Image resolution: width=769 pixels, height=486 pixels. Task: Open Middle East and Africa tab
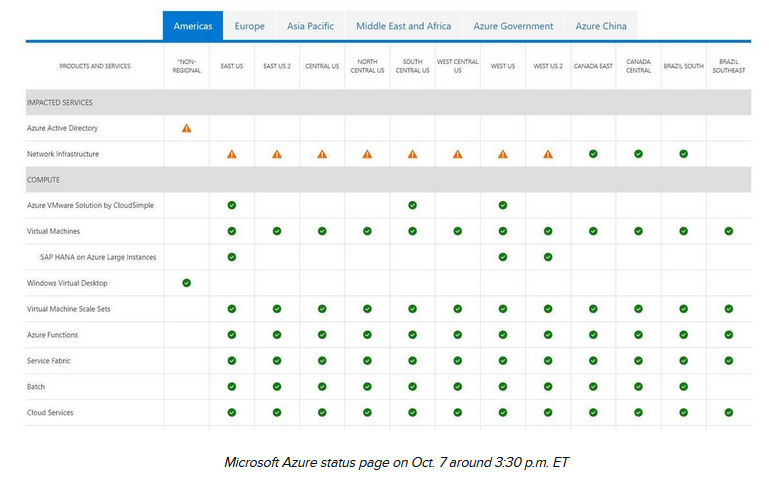[x=404, y=26]
